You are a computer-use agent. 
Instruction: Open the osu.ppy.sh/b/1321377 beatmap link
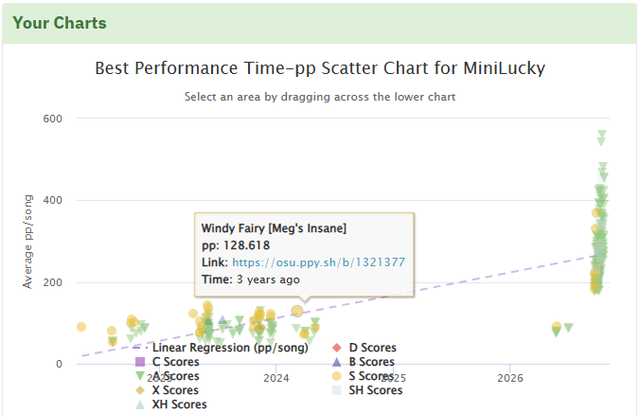[318, 262]
